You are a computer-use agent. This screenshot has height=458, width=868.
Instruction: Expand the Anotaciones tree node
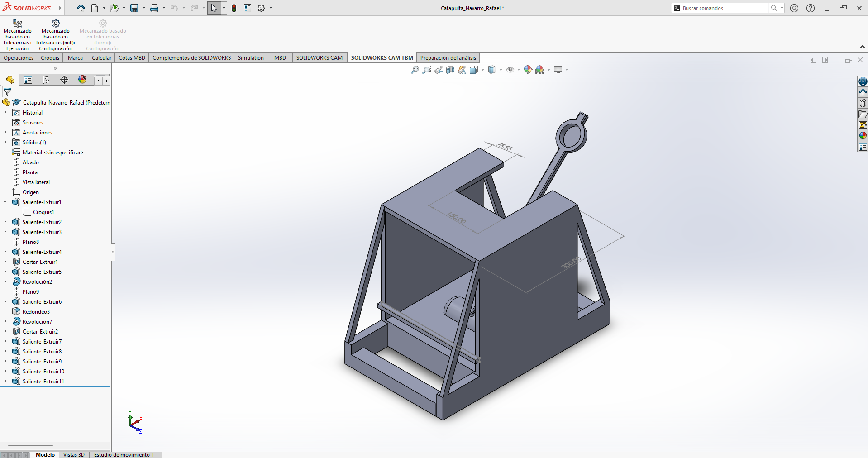[x=5, y=132]
